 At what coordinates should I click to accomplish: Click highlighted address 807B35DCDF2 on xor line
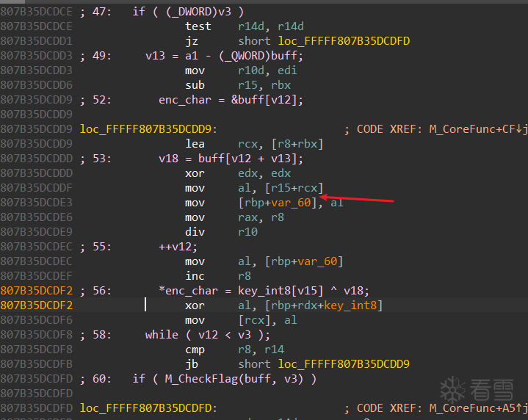[x=37, y=305]
